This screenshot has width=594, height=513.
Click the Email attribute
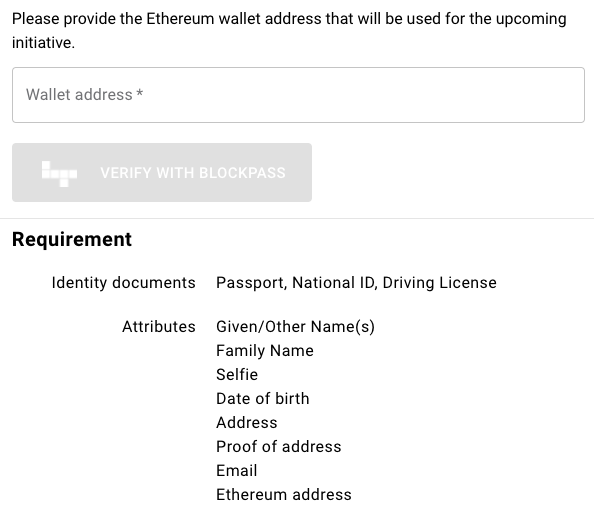(x=236, y=471)
